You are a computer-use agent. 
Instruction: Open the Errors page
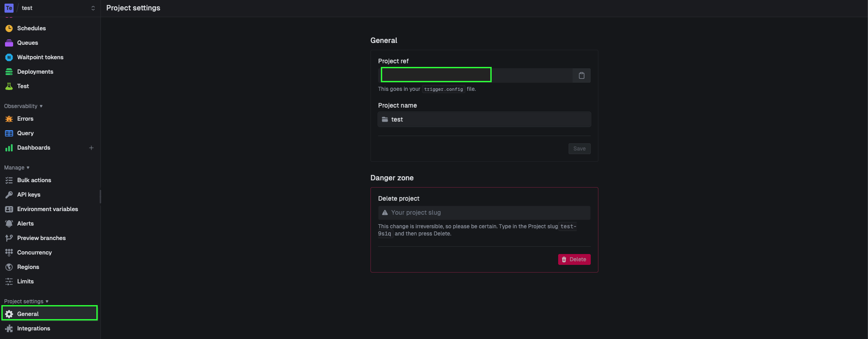[50, 119]
